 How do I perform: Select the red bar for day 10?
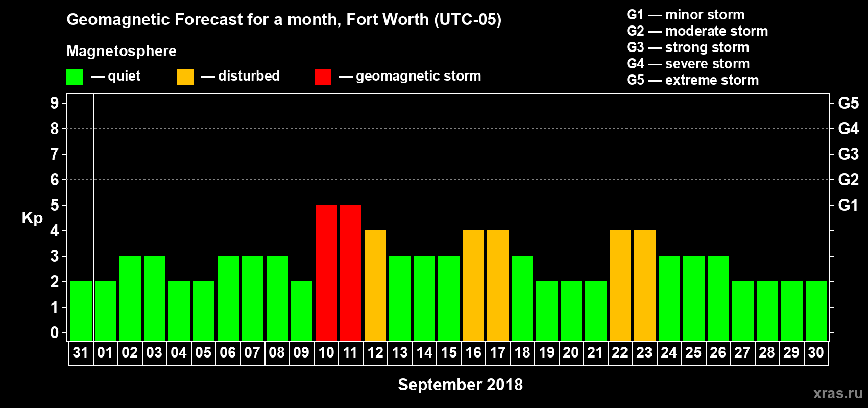[x=326, y=272]
